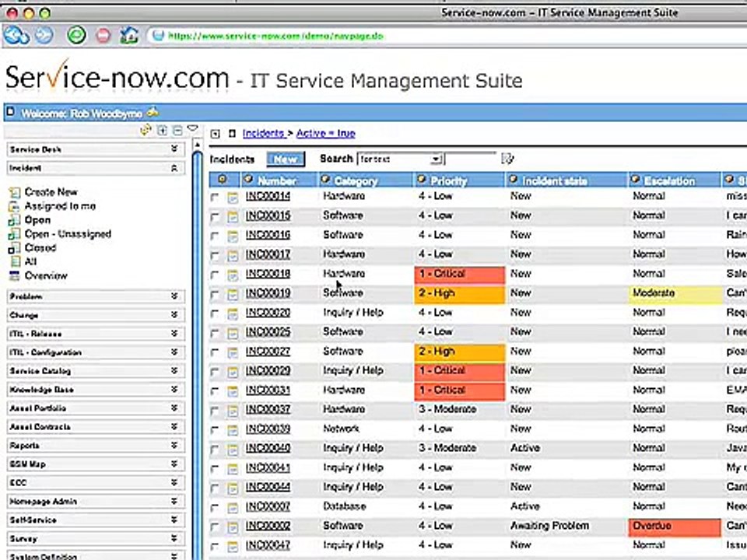
Task: Click the browser back navigation icon
Action: [x=16, y=35]
